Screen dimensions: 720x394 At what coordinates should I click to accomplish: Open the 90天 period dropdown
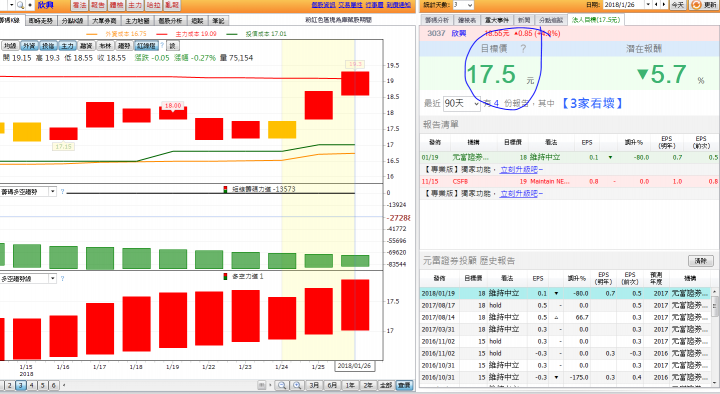tap(461, 103)
